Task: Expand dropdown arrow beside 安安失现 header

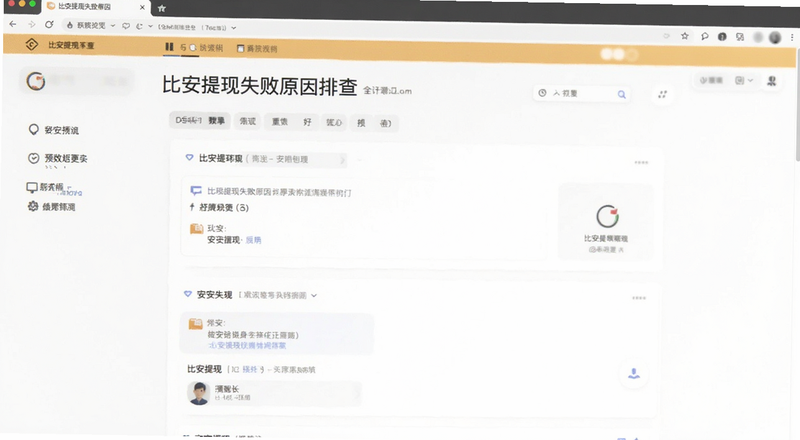Action: (x=314, y=296)
